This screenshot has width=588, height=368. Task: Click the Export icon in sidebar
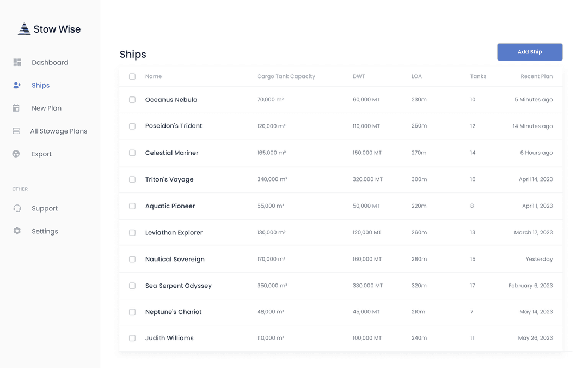click(16, 154)
